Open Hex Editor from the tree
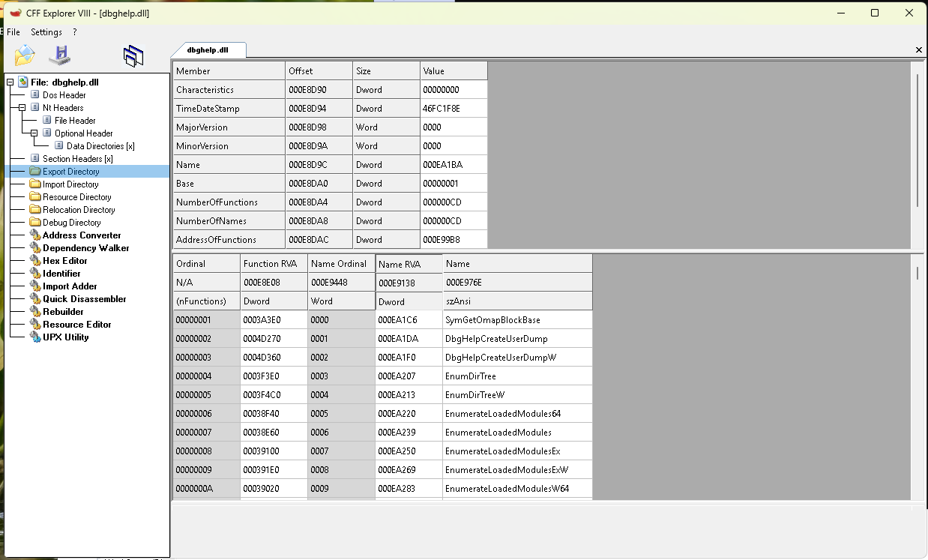 pyautogui.click(x=65, y=261)
